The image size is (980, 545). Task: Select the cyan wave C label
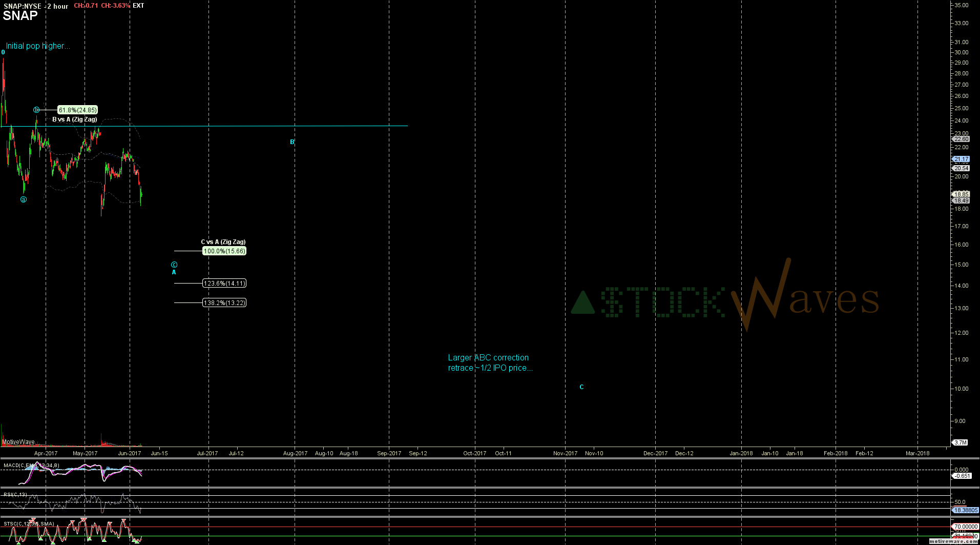pos(581,387)
